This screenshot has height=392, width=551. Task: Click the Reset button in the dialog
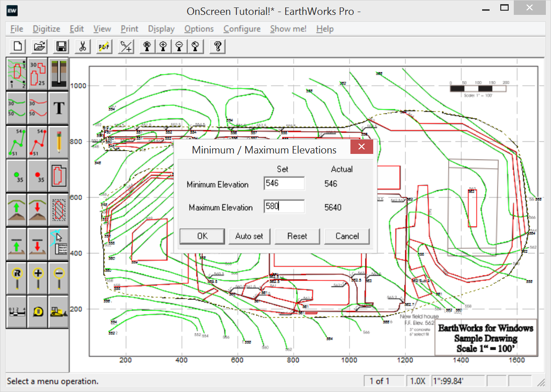tap(297, 236)
